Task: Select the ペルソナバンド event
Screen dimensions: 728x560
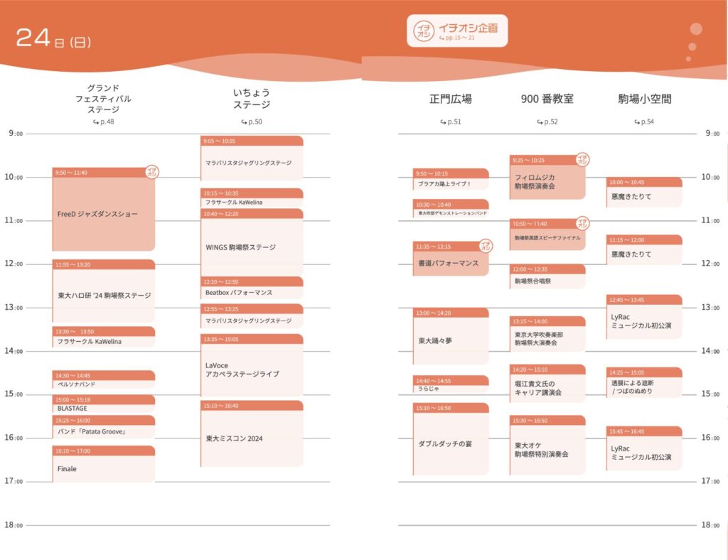Action: 104,379
